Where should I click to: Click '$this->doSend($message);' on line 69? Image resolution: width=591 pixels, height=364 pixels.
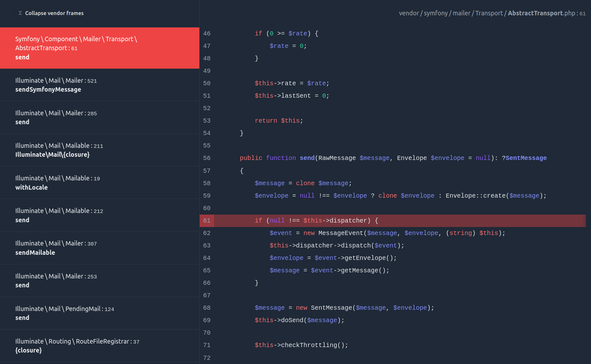tap(299, 320)
